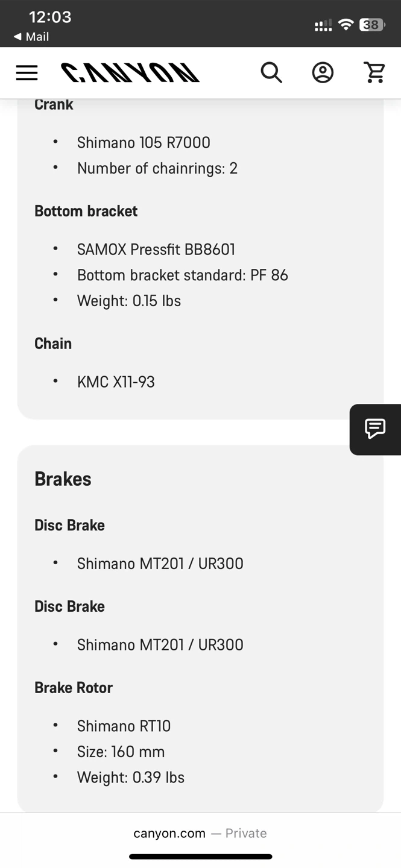Viewport: 401px width, 868px height.
Task: Open the hamburger navigation menu
Action: [27, 73]
